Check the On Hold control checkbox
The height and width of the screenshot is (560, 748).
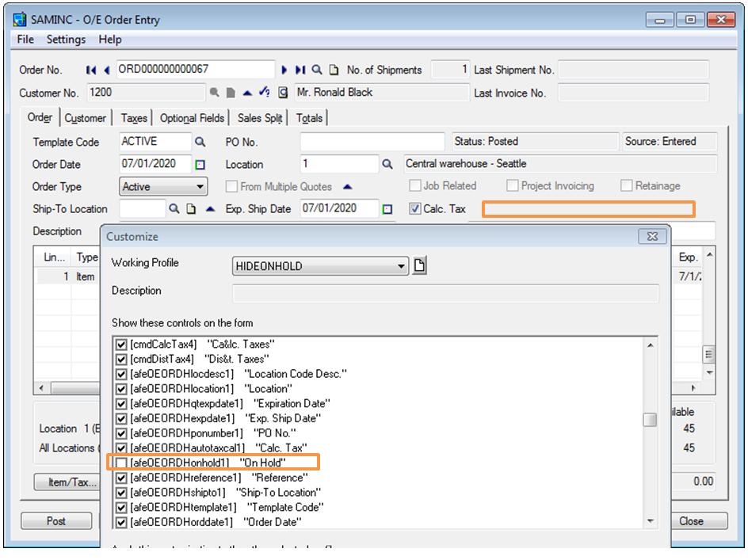click(121, 463)
